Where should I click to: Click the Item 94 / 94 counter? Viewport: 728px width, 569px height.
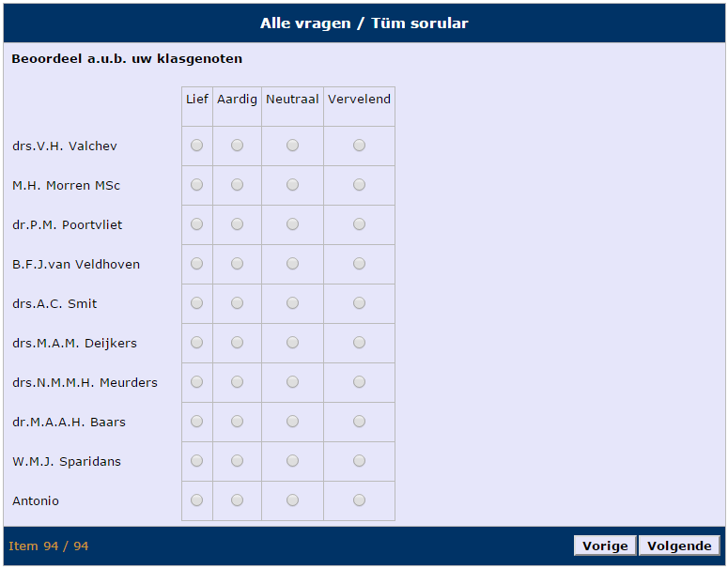coord(49,546)
